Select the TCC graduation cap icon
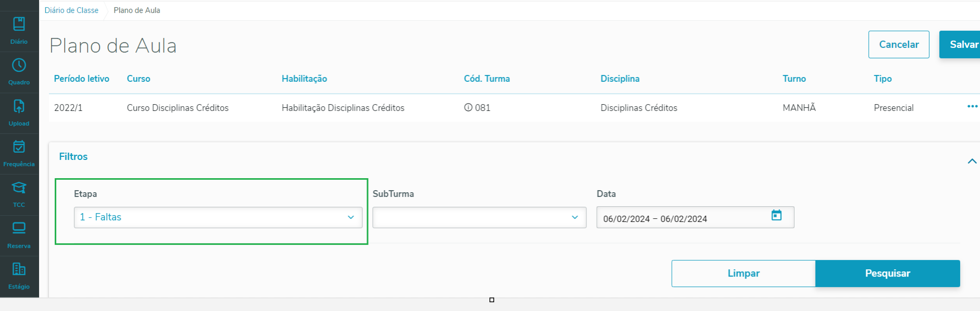Viewport: 980px width, 311px height. (19, 188)
